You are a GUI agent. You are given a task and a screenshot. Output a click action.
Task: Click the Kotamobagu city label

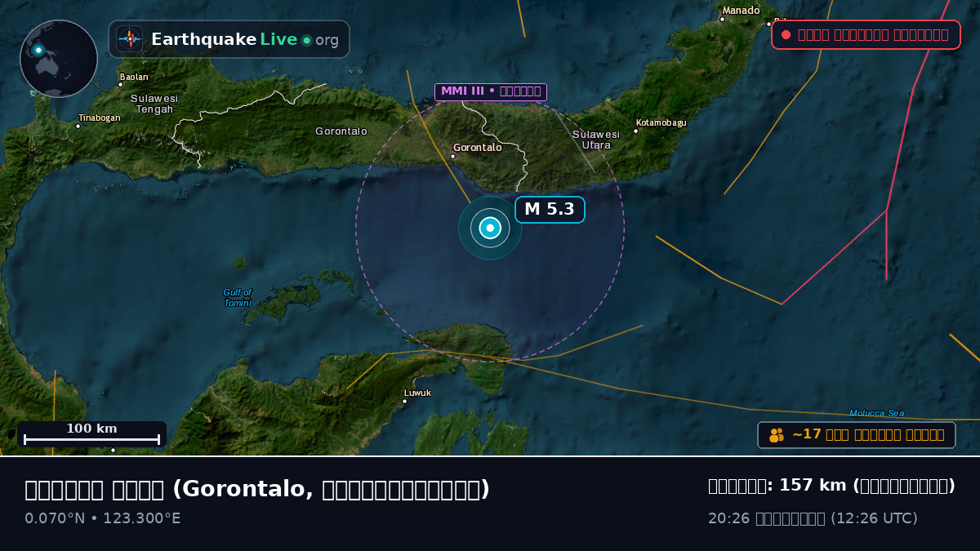click(661, 123)
